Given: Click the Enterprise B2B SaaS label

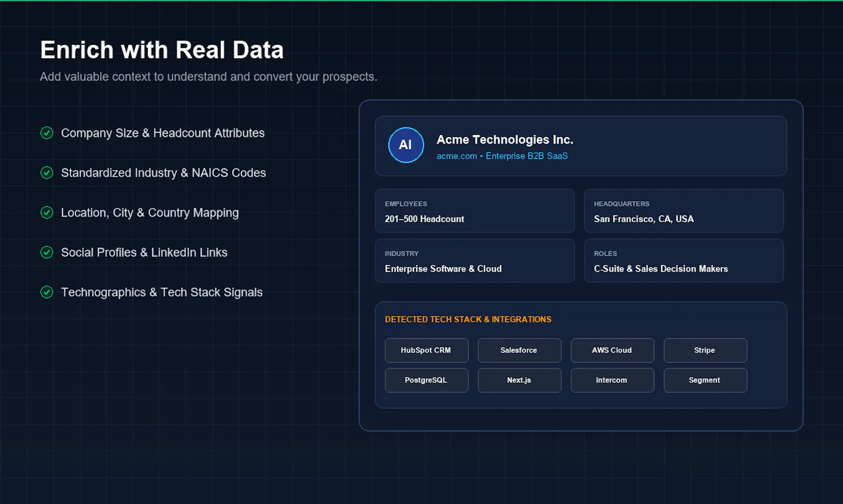Looking at the screenshot, I should 527,156.
